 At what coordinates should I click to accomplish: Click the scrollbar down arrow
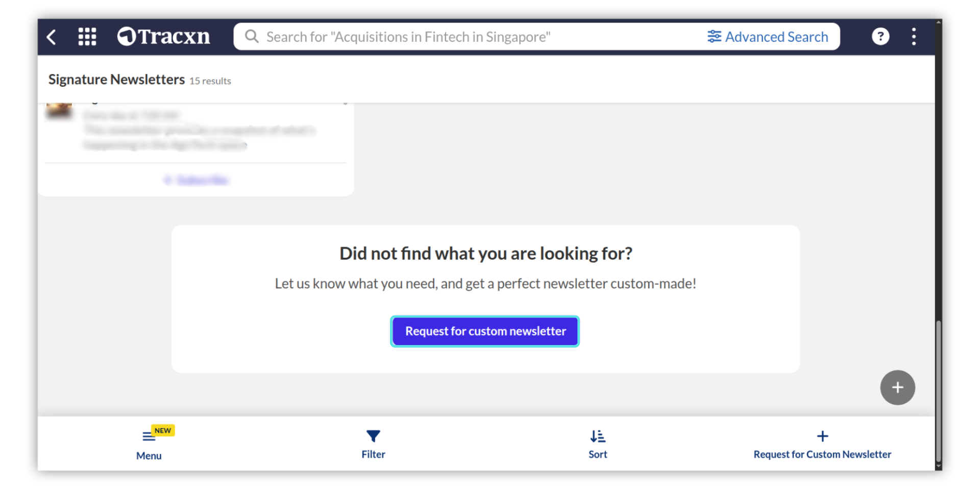[938, 467]
